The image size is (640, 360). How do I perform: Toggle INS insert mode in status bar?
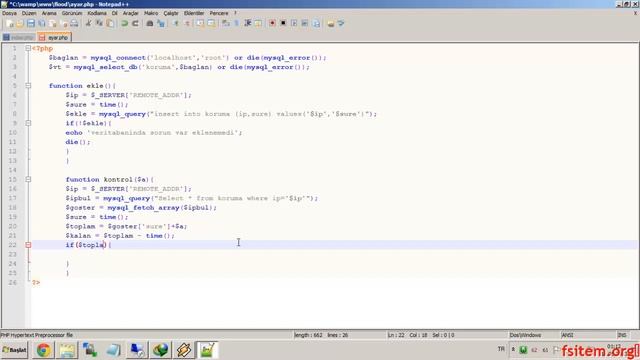[622, 335]
